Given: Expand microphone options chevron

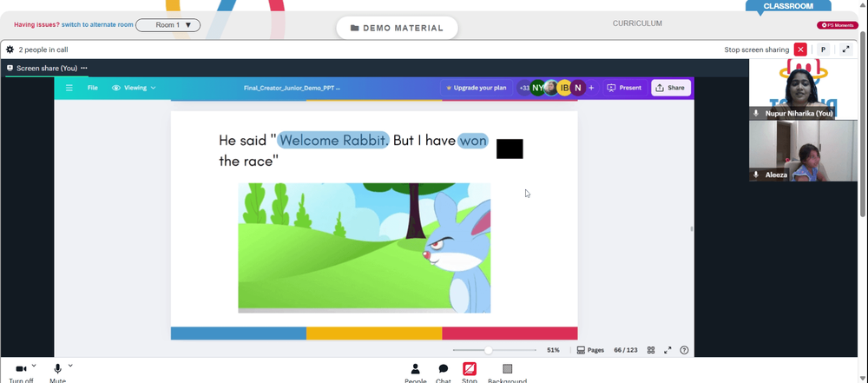Looking at the screenshot, I should (70, 366).
